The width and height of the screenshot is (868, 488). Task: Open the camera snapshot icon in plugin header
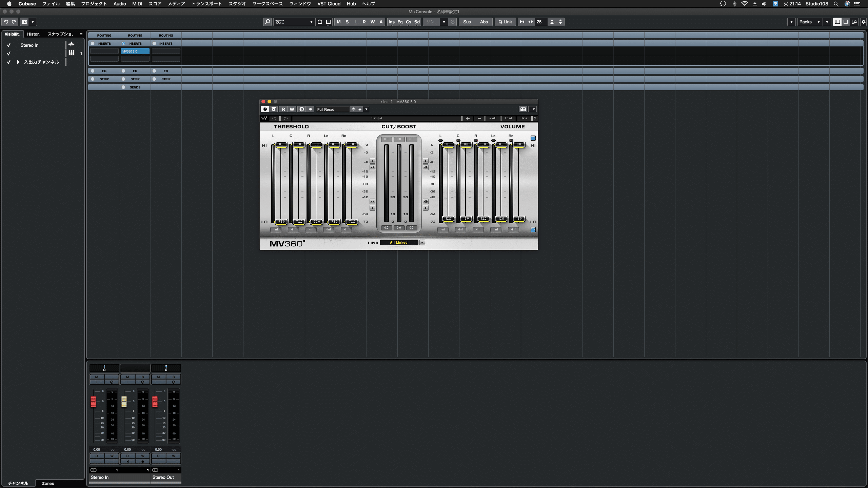point(523,109)
